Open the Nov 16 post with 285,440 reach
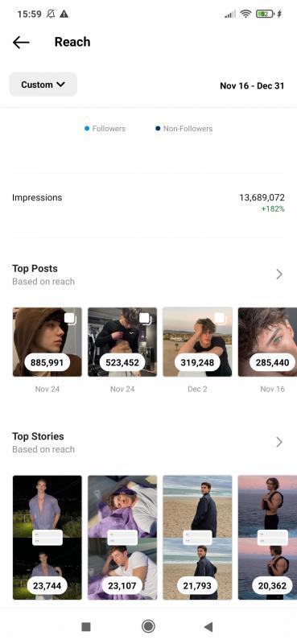297x644 pixels. click(x=267, y=341)
